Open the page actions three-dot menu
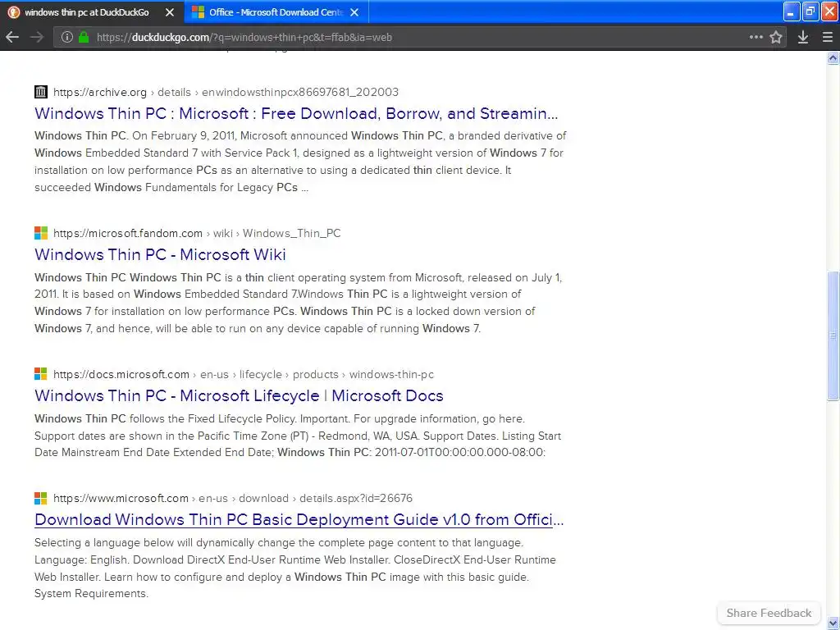This screenshot has height=630, width=840. pos(756,37)
